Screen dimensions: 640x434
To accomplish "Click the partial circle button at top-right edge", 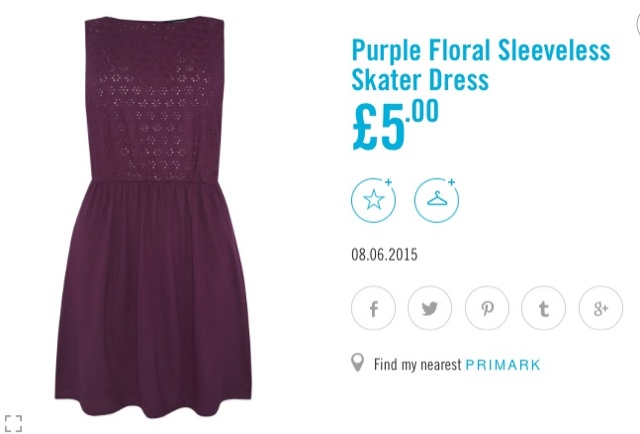I will (638, 25).
